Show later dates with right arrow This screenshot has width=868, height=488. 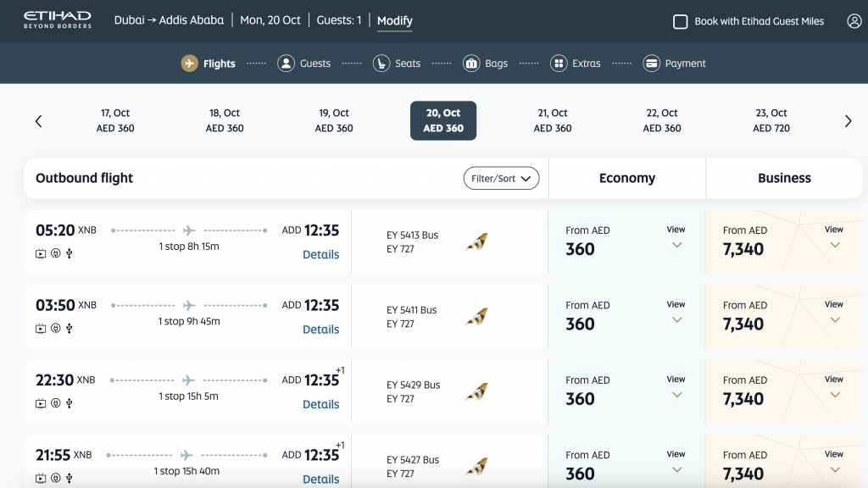coord(848,121)
